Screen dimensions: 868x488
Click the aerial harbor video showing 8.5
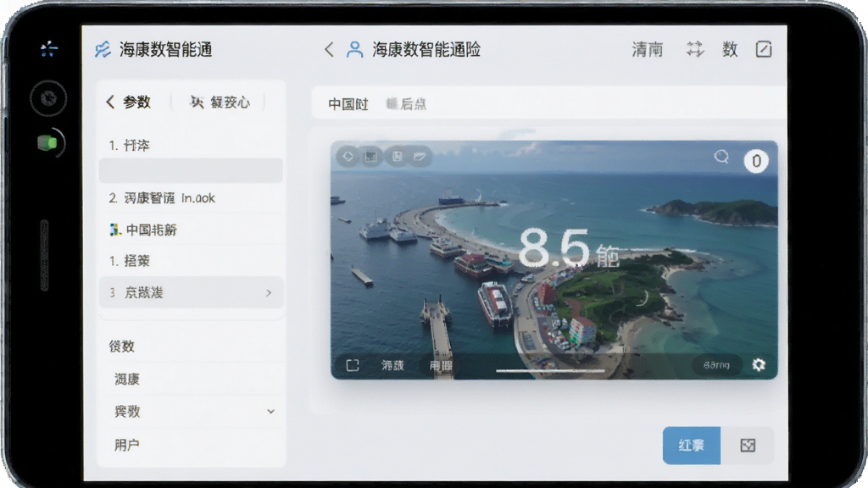coord(554,260)
